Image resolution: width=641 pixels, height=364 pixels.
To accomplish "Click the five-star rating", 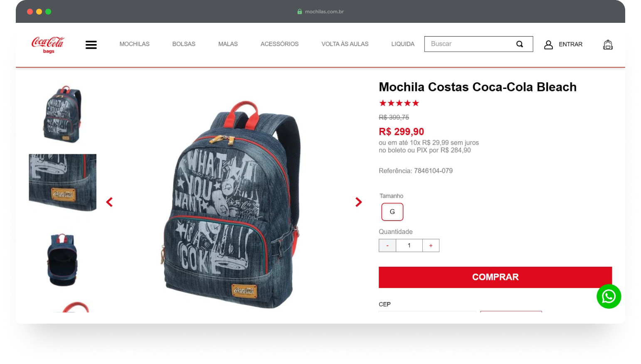I will (399, 103).
